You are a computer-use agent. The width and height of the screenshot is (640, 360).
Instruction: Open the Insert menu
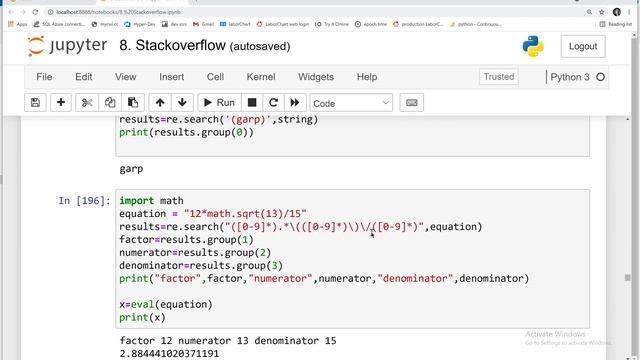[171, 77]
